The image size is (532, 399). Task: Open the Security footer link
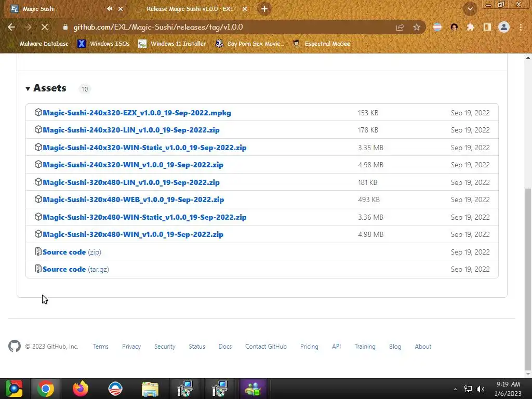(165, 347)
